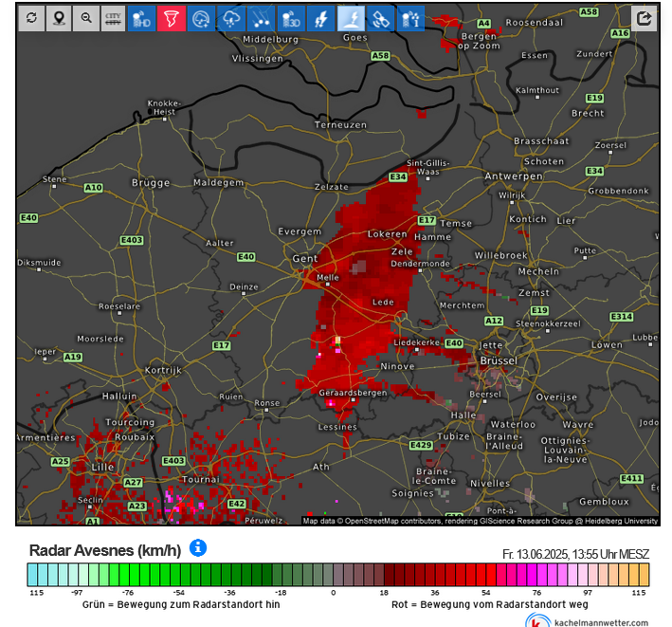Open the radar info layer icon
672x627 pixels.
pos(409,18)
